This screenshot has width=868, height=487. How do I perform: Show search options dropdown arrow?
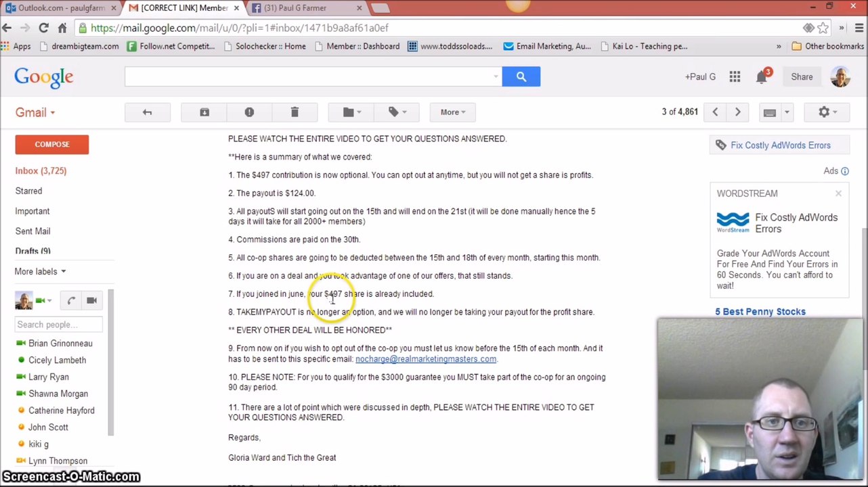coord(496,77)
